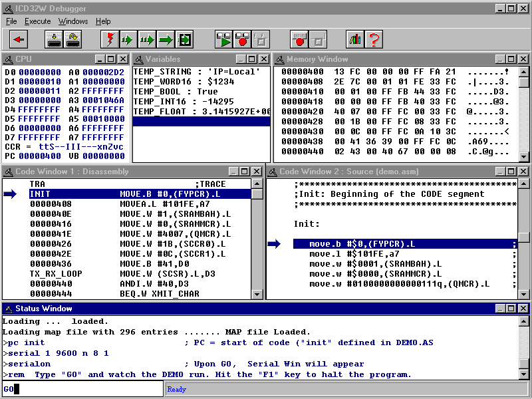
Task: Click the D1 register value 00000010
Action: point(40,82)
